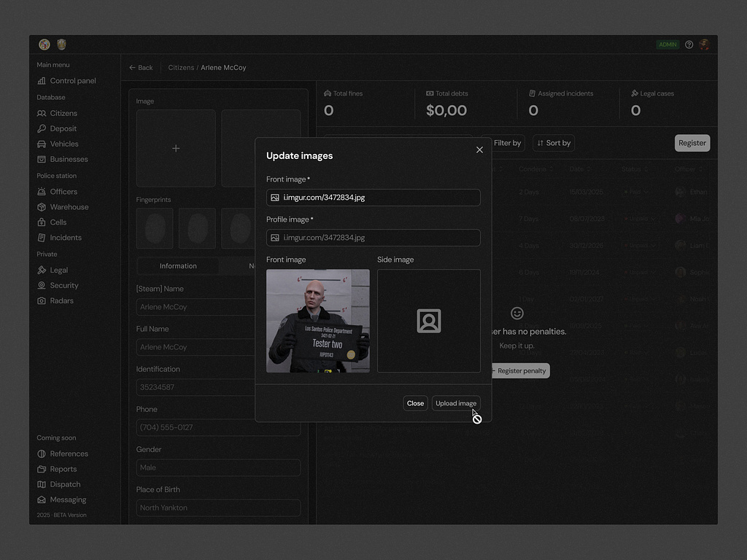This screenshot has width=747, height=560.
Task: Open the Radars camera icon
Action: 43,300
